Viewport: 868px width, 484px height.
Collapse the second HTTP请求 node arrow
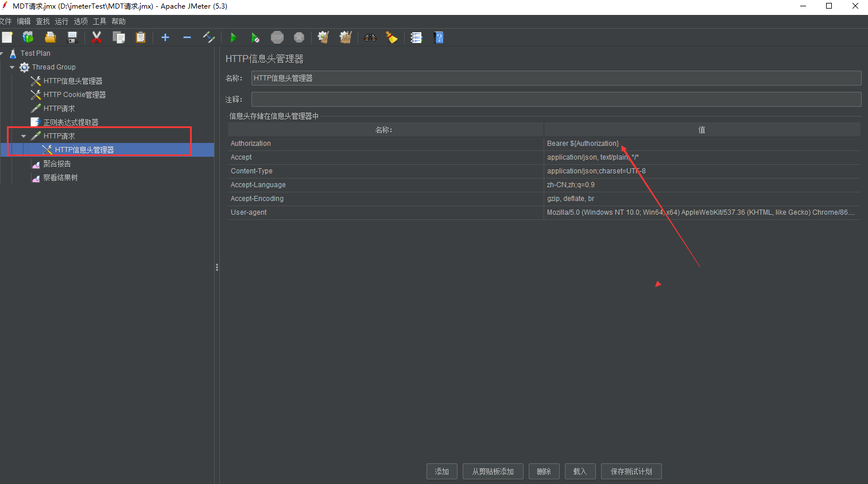pyautogui.click(x=24, y=136)
